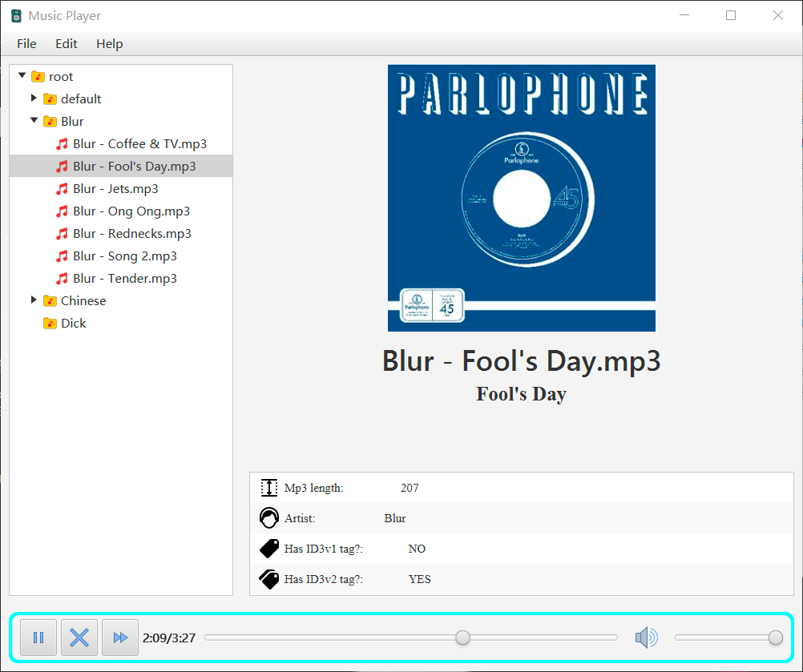Click the headphone Artist icon
The width and height of the screenshot is (803, 672).
click(269, 518)
